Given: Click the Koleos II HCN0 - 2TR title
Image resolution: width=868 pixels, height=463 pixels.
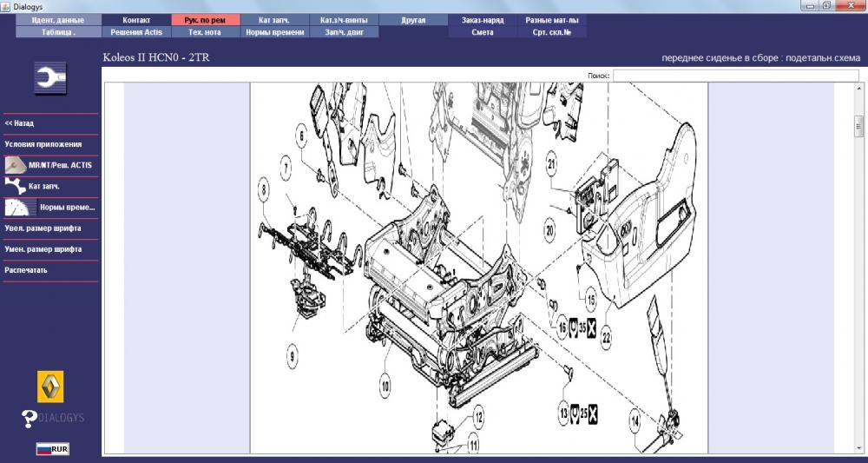Looking at the screenshot, I should 156,57.
